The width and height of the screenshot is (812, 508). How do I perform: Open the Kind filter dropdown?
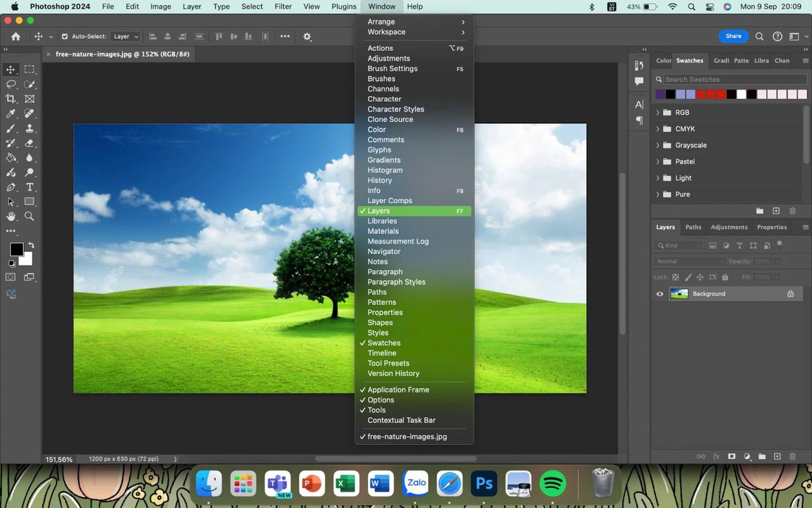[x=679, y=246]
